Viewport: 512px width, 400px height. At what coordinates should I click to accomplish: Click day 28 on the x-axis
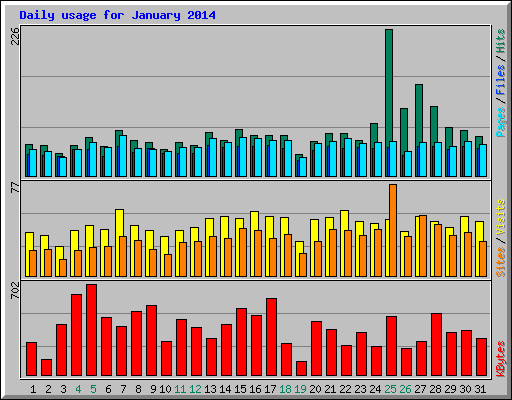click(435, 389)
